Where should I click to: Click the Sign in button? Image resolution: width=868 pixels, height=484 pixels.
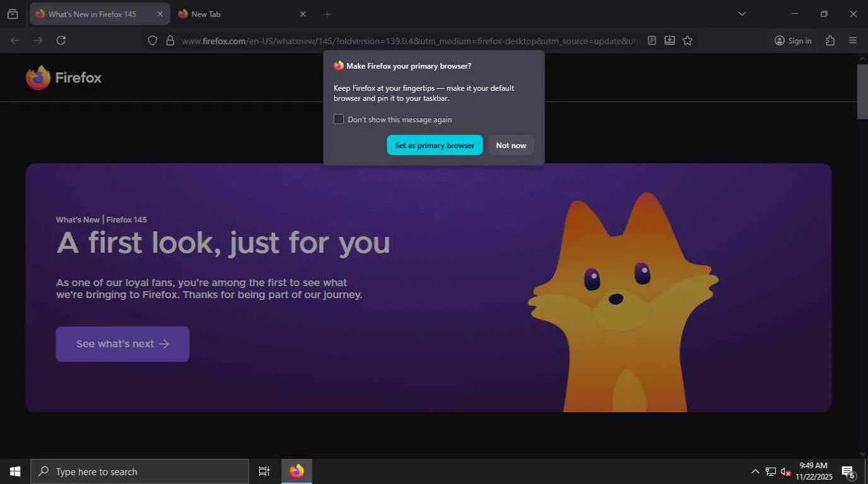pyautogui.click(x=793, y=40)
